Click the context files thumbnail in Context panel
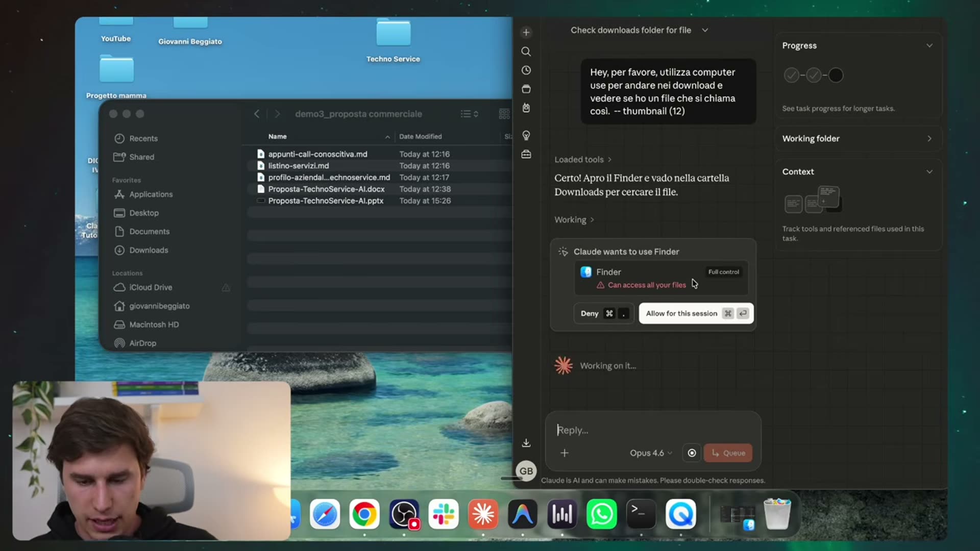The image size is (980, 551). pyautogui.click(x=813, y=200)
